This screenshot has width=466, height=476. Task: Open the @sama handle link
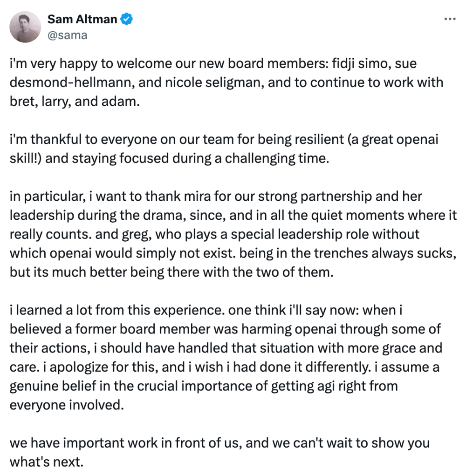pos(68,35)
